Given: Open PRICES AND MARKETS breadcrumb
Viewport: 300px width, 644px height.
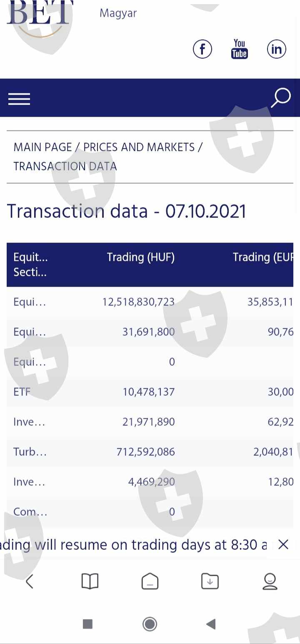Looking at the screenshot, I should 139,147.
